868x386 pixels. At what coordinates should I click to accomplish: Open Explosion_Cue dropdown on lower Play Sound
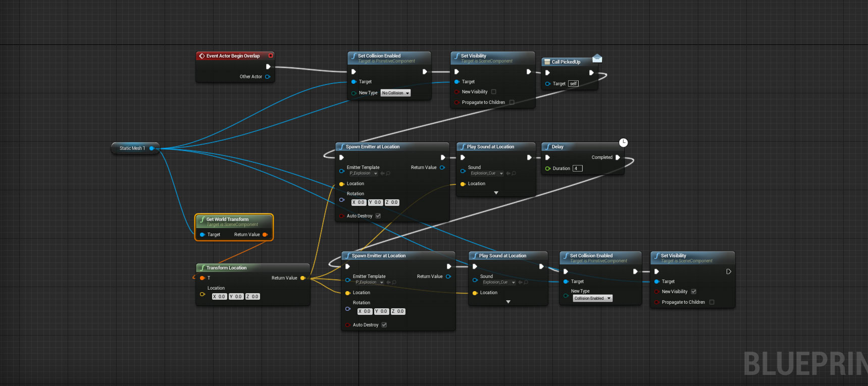pos(498,283)
